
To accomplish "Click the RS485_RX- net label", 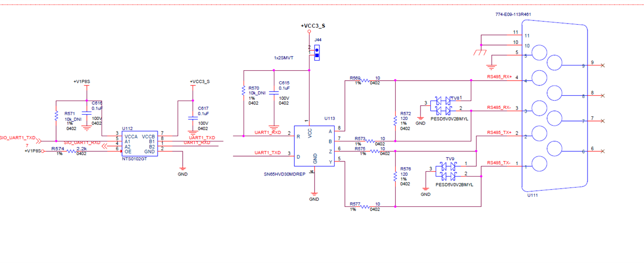I will pos(498,107).
